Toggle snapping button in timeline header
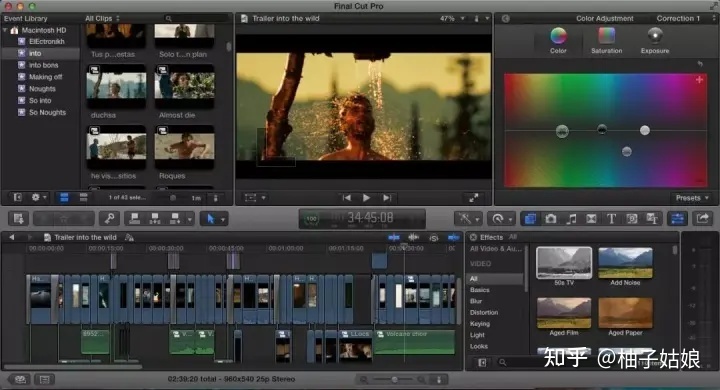Viewport: 720px width, 390px height. tap(454, 237)
